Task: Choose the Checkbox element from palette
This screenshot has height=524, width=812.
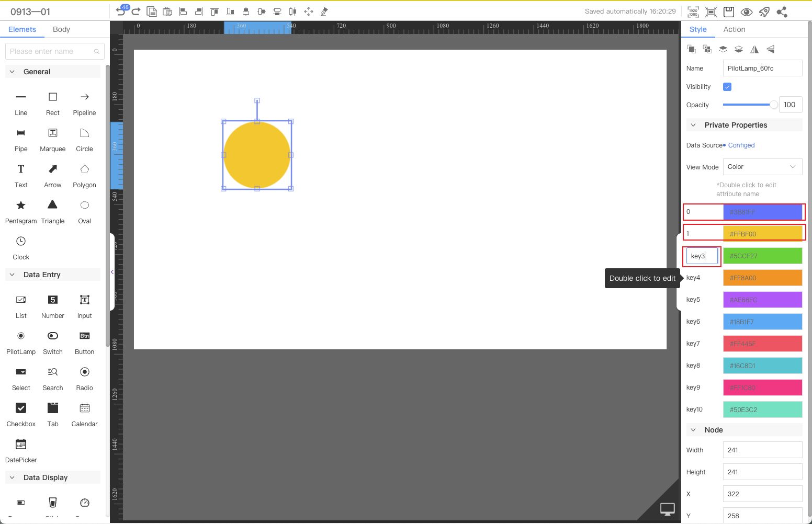Action: [x=21, y=414]
